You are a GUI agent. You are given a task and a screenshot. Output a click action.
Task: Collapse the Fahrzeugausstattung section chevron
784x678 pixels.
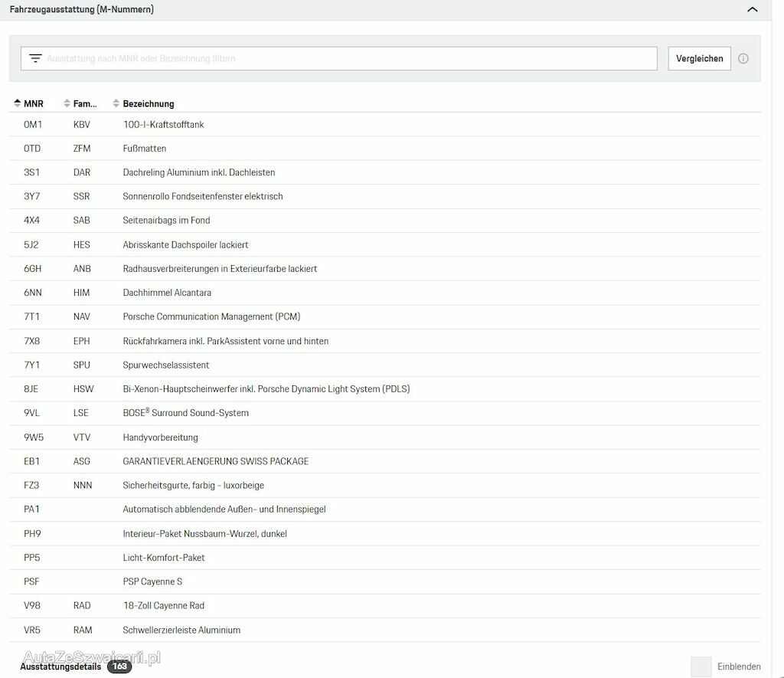tap(752, 10)
